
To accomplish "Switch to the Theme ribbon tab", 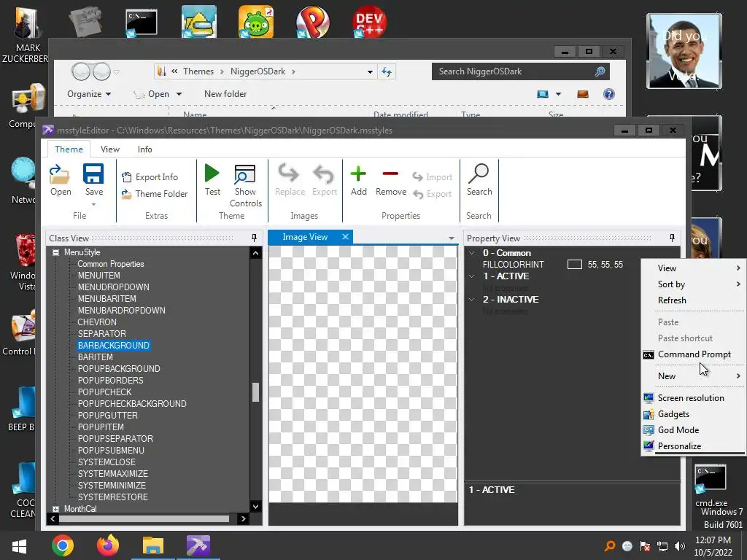I will [x=69, y=149].
